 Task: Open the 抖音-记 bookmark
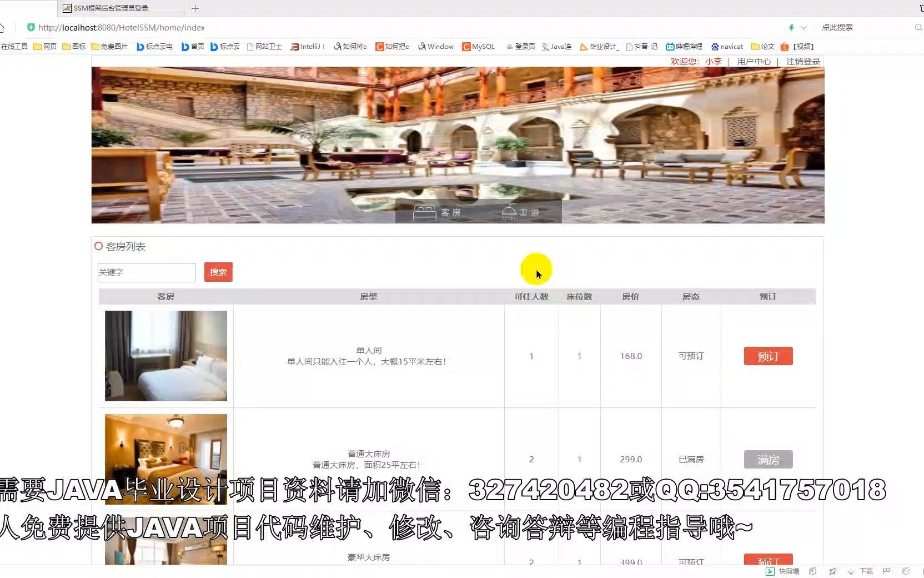pyautogui.click(x=641, y=47)
